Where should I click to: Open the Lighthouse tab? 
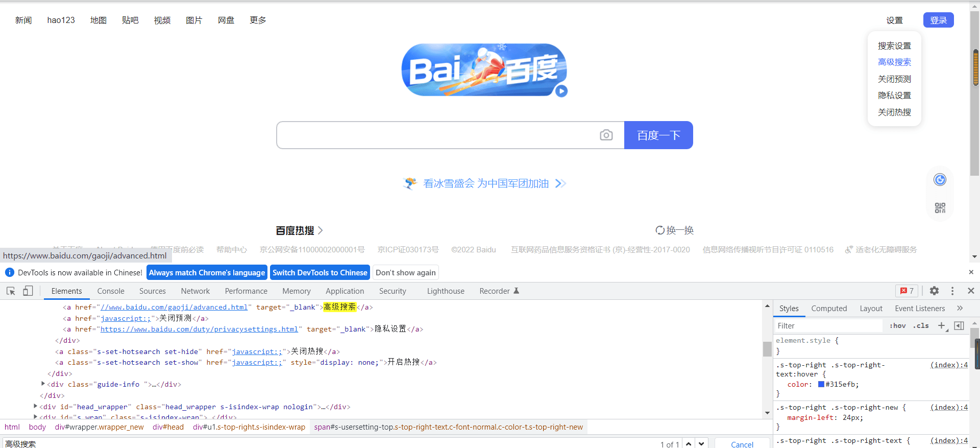click(x=446, y=291)
